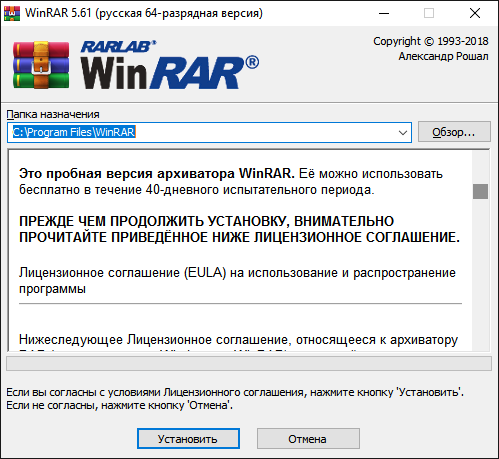Image resolution: width=499 pixels, height=459 pixels.
Task: Cancel setup using the Отмена button
Action: [308, 439]
